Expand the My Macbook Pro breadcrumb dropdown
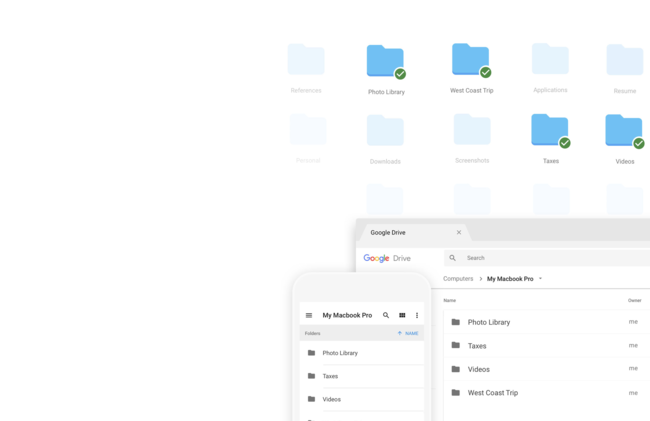Screen dimensions: 650x421 coord(540,278)
